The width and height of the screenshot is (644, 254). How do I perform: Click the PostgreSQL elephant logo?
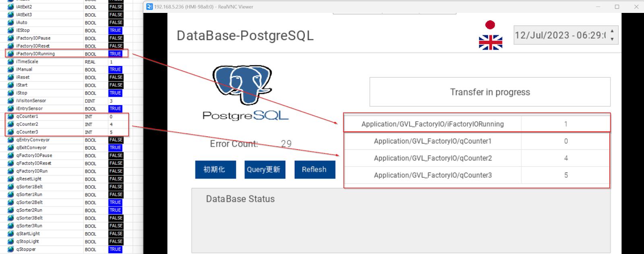click(x=243, y=85)
